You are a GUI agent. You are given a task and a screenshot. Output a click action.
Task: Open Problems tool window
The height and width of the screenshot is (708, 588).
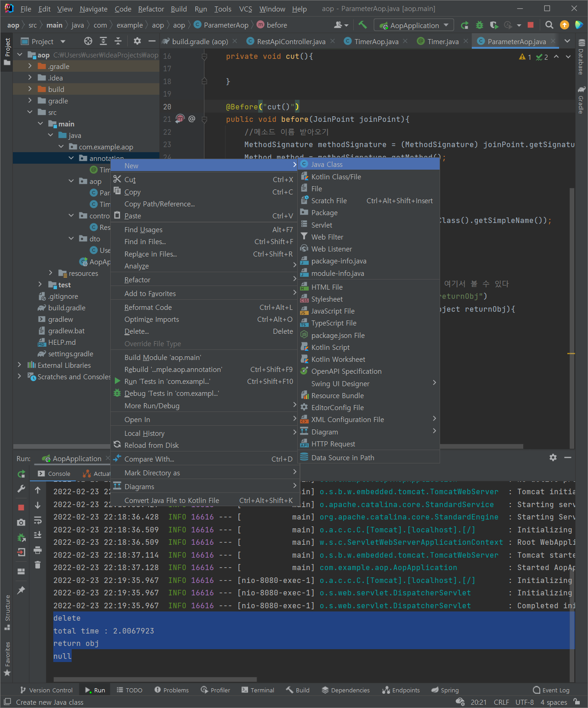tap(171, 690)
